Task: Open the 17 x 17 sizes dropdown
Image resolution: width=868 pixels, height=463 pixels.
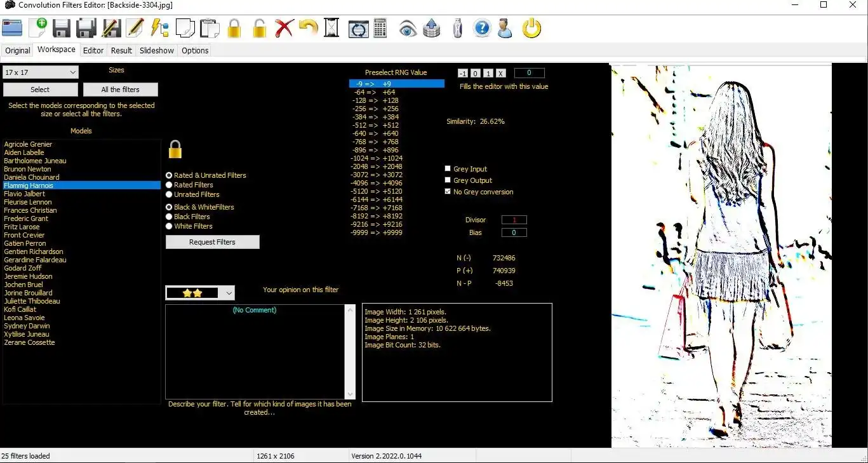Action: pos(40,72)
